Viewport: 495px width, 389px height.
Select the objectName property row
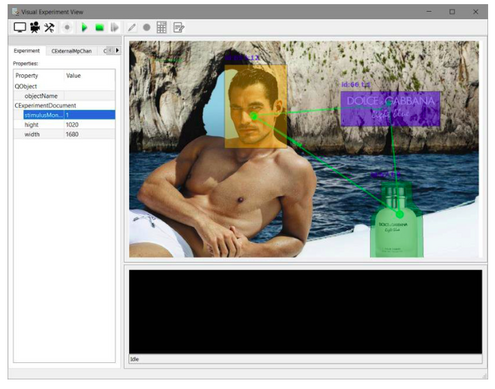(64, 96)
